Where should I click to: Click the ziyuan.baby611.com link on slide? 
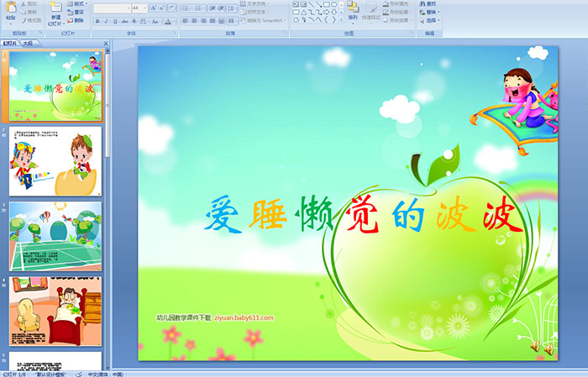tap(244, 318)
